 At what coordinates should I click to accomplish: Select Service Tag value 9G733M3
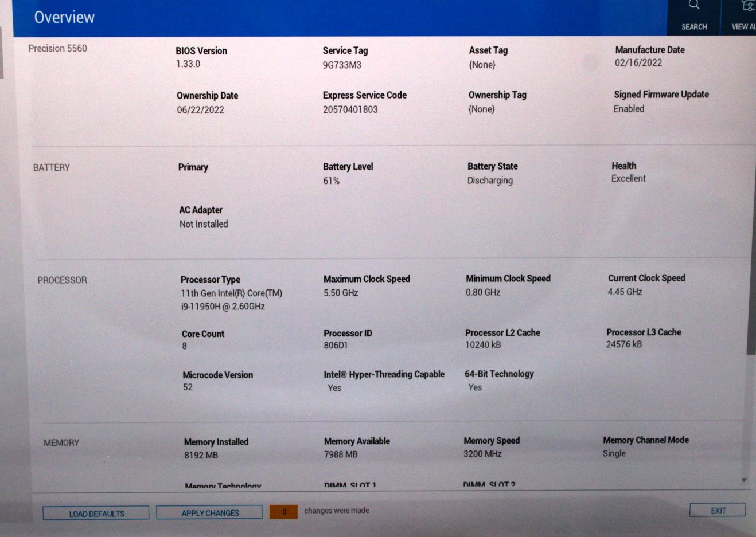(342, 65)
